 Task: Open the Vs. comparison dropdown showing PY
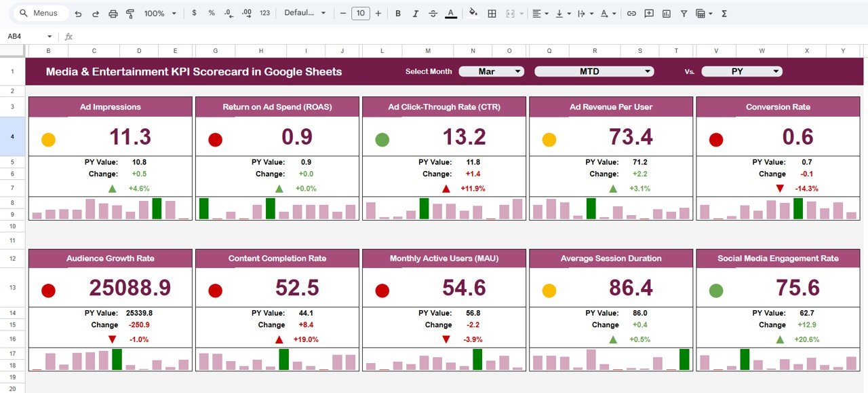[741, 71]
